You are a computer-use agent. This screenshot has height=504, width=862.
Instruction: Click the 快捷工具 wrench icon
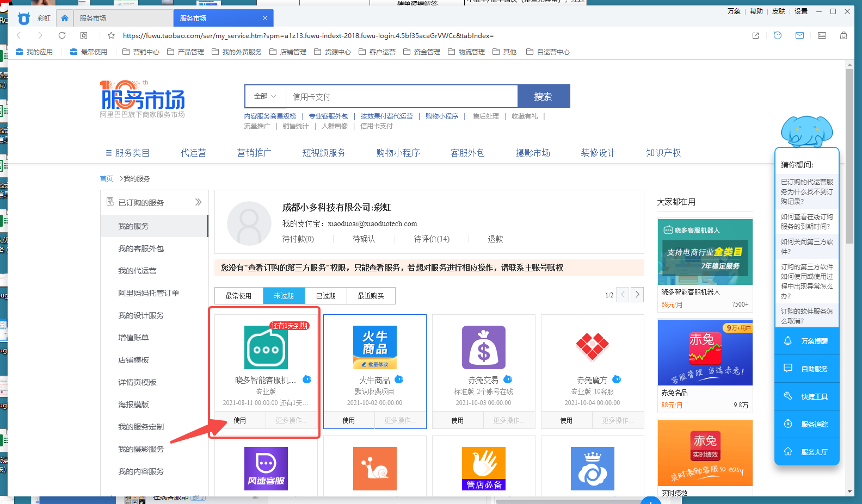(x=787, y=396)
